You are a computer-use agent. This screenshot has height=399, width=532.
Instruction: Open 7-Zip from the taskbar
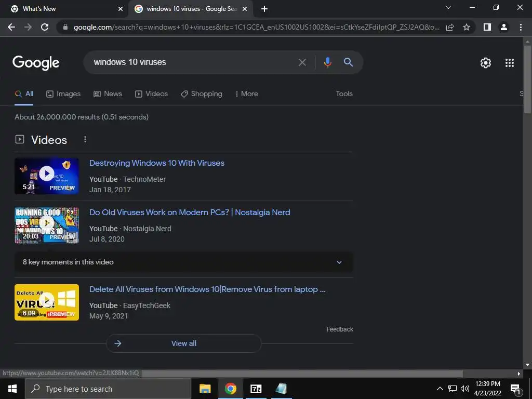point(256,389)
